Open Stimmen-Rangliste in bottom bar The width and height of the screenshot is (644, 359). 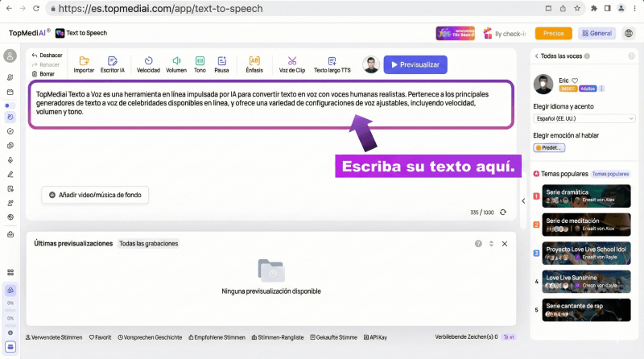278,337
